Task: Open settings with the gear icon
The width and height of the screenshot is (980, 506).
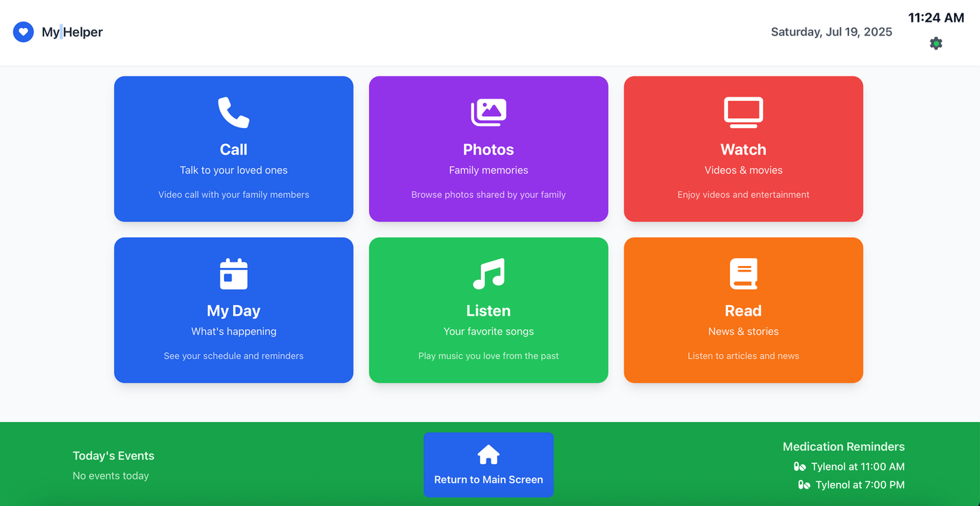Action: tap(936, 43)
